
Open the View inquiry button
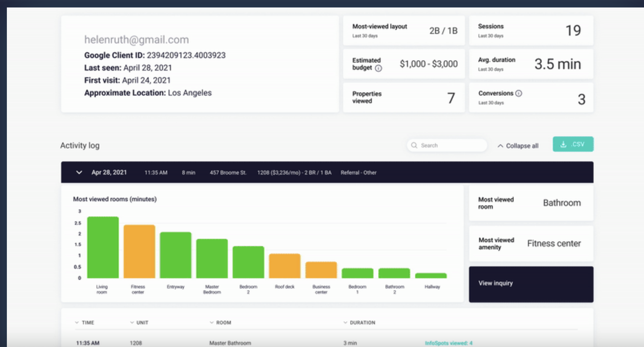coord(531,284)
